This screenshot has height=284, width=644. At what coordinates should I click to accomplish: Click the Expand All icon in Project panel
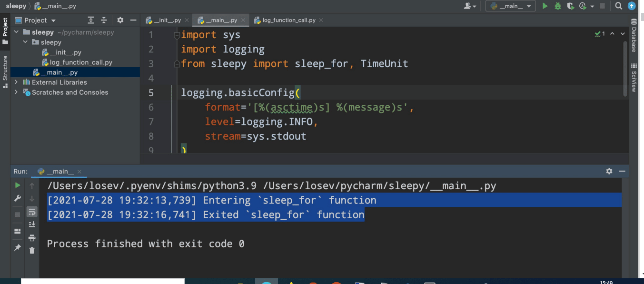tap(91, 20)
